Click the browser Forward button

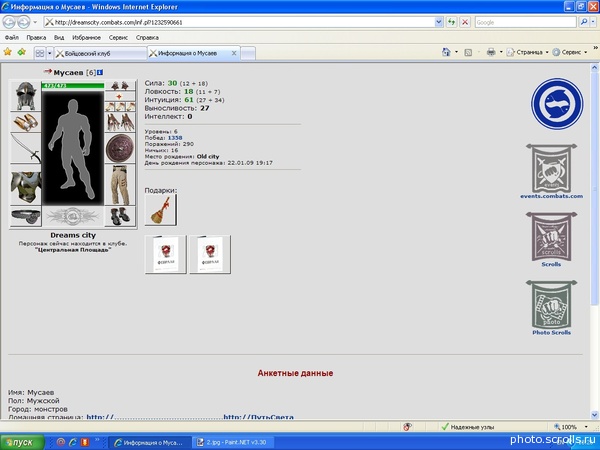(24, 22)
